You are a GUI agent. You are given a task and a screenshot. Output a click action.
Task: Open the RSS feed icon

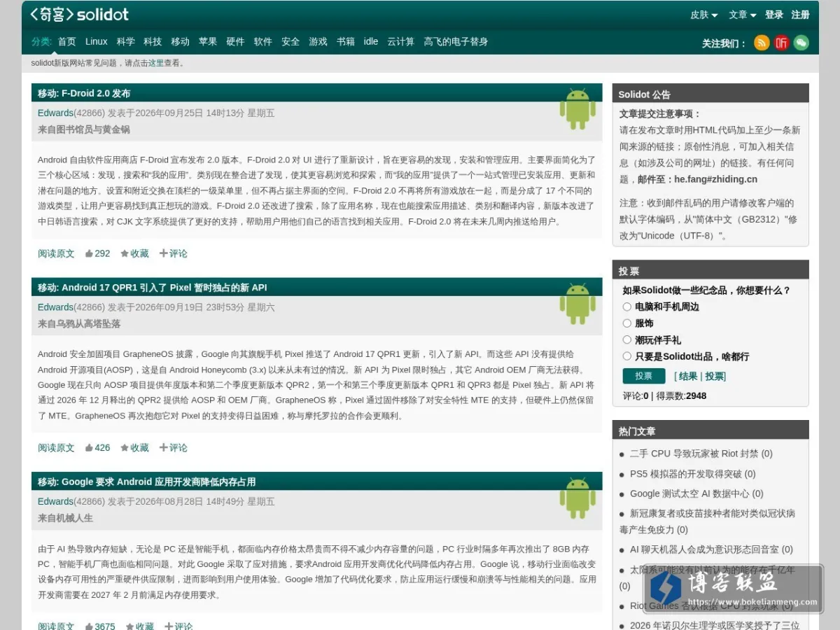click(762, 43)
